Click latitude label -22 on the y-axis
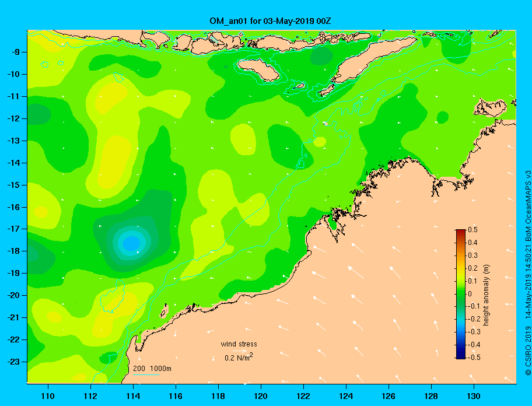 click(x=13, y=339)
